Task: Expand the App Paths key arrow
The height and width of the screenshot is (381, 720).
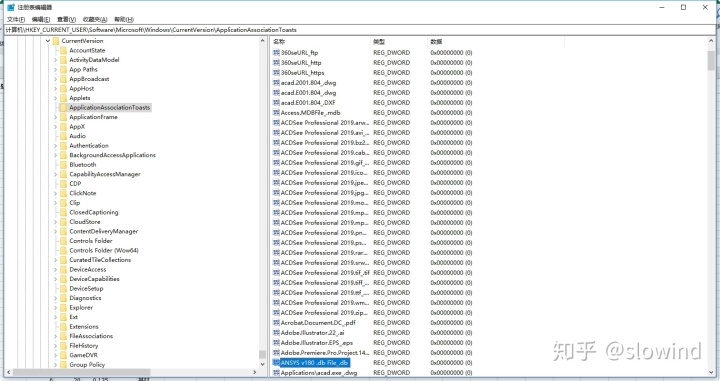Action: (x=56, y=70)
